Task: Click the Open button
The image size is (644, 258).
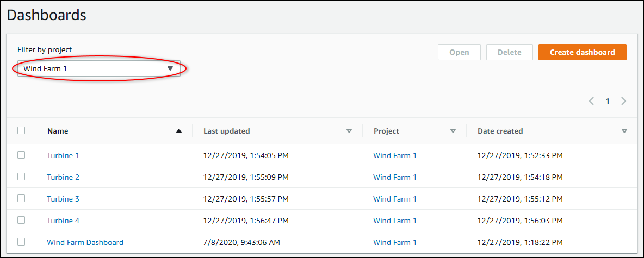Action: [x=459, y=52]
